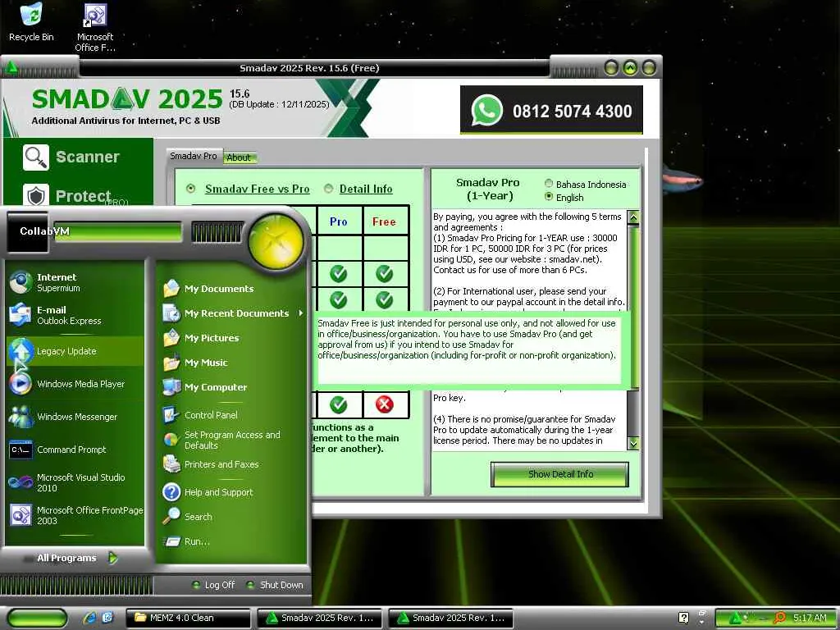Open Command Prompt
The width and height of the screenshot is (840, 630).
(x=75, y=450)
